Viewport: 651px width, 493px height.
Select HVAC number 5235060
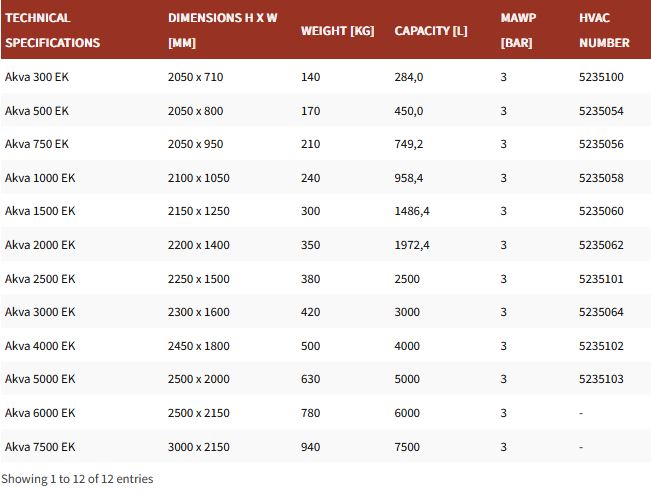(x=601, y=211)
